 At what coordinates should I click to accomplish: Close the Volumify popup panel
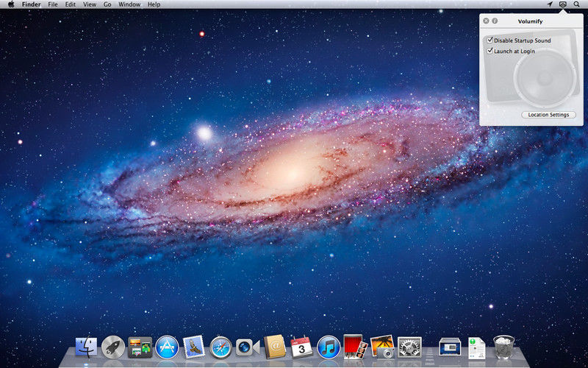pyautogui.click(x=486, y=21)
